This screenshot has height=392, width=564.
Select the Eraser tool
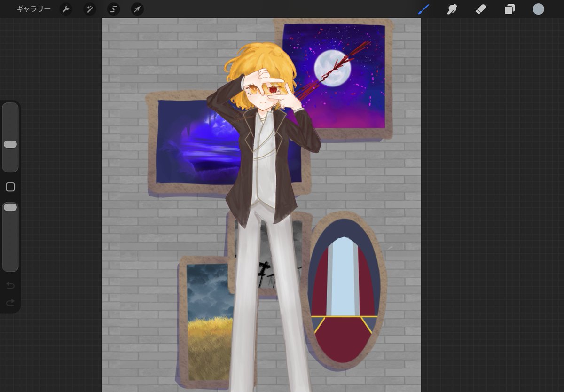[x=481, y=9]
